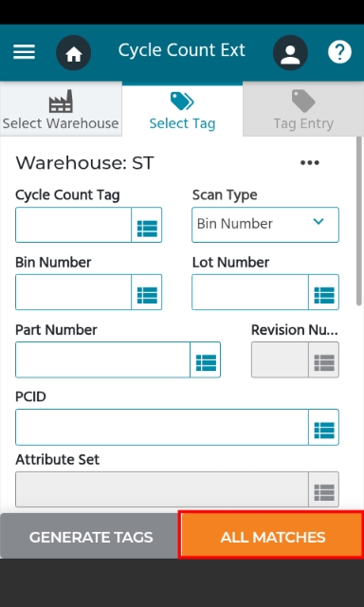The height and width of the screenshot is (607, 364).
Task: Open Revision Number lookup list
Action: coord(324,359)
